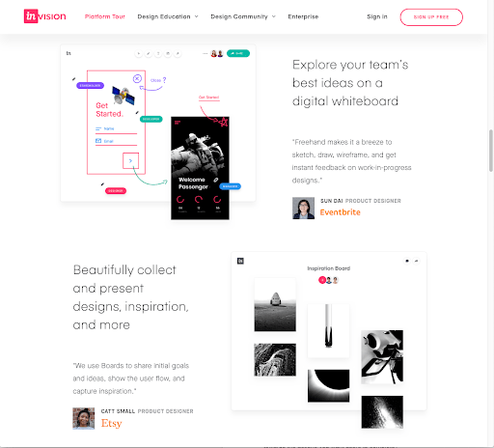Expand the Design Education dropdown
Viewport: 494px width, 448px height.
point(168,16)
